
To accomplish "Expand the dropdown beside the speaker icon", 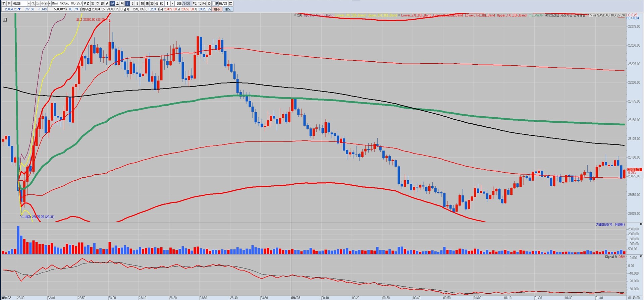I will [x=50, y=3].
